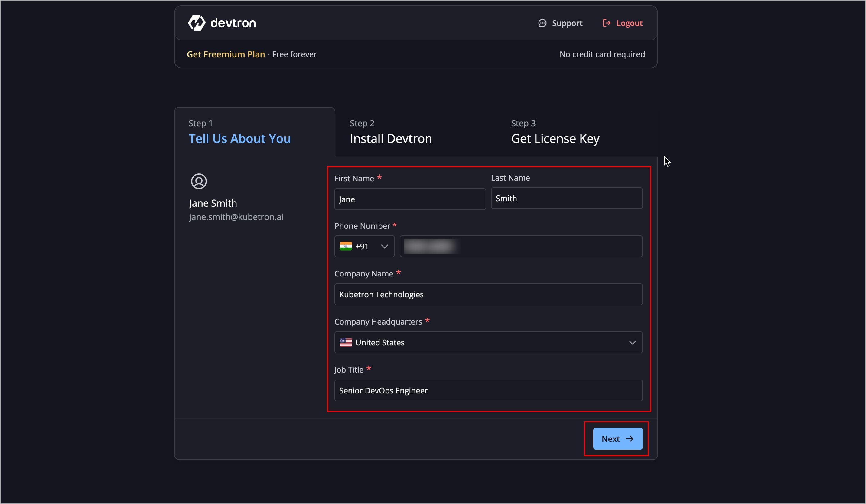This screenshot has width=866, height=504.
Task: Open the Support link
Action: click(567, 23)
